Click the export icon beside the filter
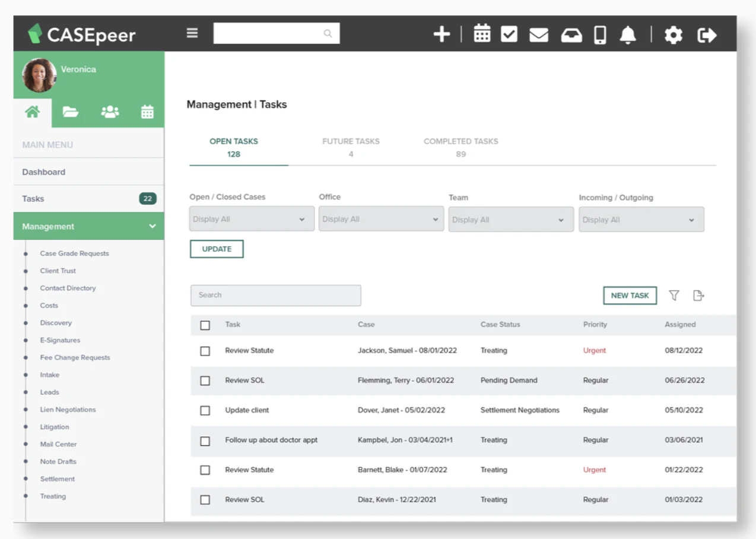Image resolution: width=756 pixels, height=539 pixels. (x=699, y=295)
